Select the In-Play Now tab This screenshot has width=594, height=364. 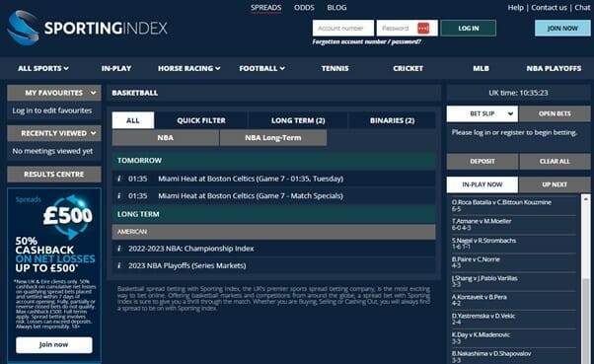click(x=483, y=184)
